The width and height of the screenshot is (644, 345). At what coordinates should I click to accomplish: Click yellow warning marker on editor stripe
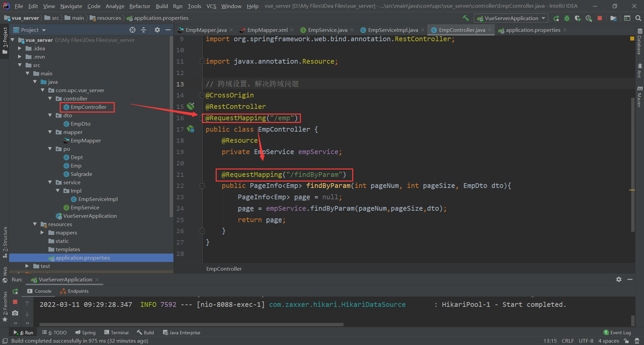click(x=632, y=190)
